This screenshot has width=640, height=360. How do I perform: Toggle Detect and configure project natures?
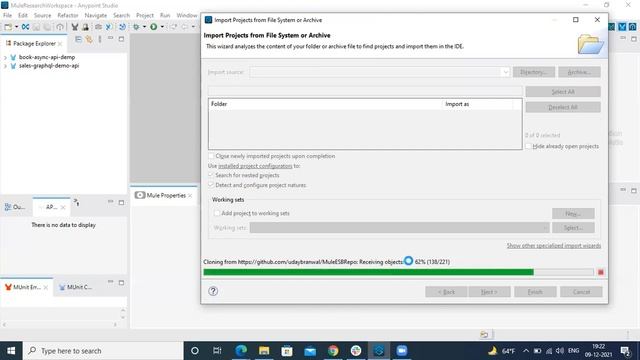211,185
